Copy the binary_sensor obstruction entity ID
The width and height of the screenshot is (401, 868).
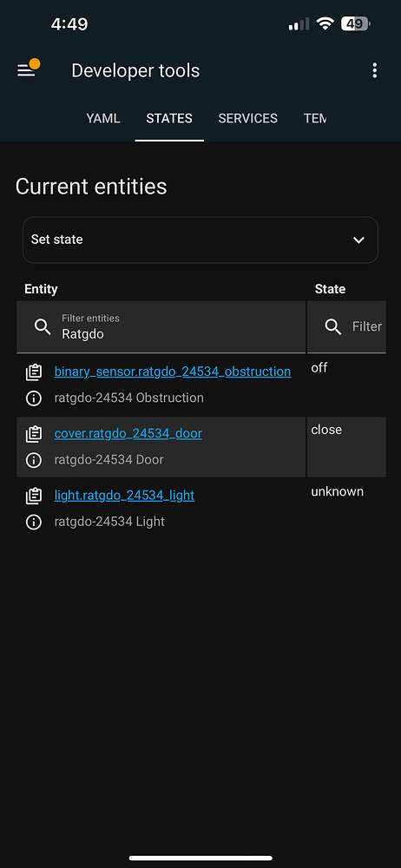tap(34, 372)
